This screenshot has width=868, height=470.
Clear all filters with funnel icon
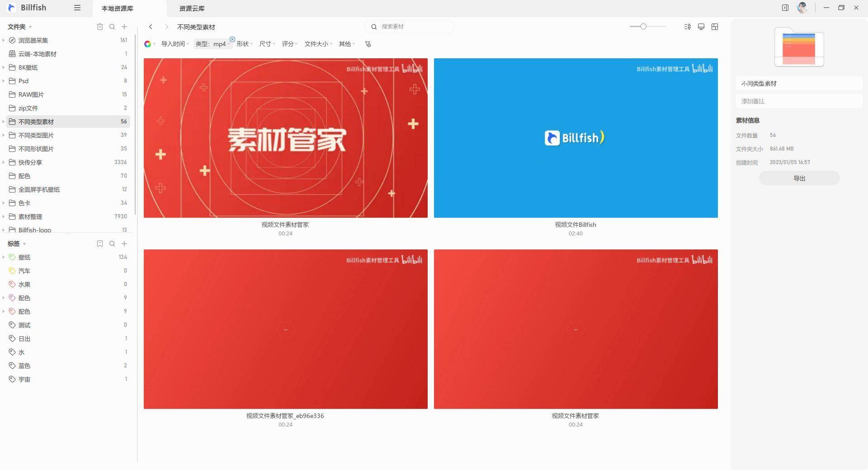368,44
